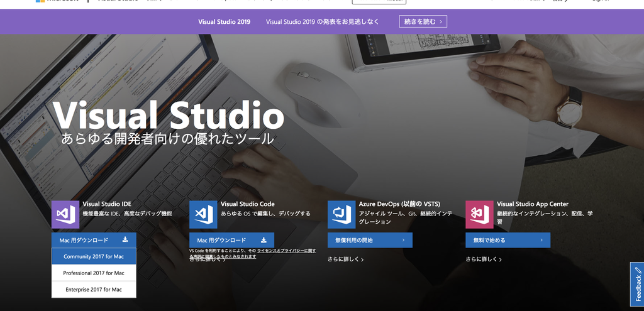Screen dimensions: 644x311
Task: Click the Visual Studio App Center heading
Action: coord(533,204)
